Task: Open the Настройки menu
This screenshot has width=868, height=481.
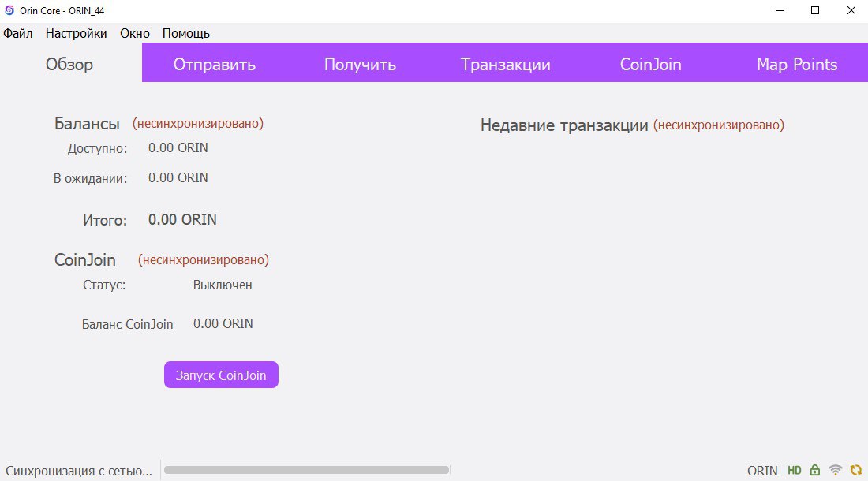Action: 76,33
